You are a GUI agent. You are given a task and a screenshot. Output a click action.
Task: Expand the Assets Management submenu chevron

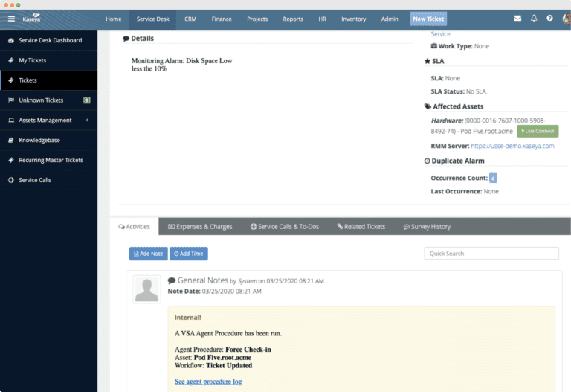(x=88, y=120)
